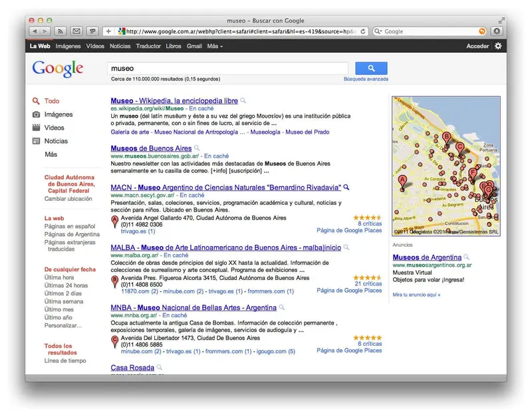This screenshot has height=417, width=532.
Task: Open Noticias in the top black bar
Action: pyautogui.click(x=120, y=46)
